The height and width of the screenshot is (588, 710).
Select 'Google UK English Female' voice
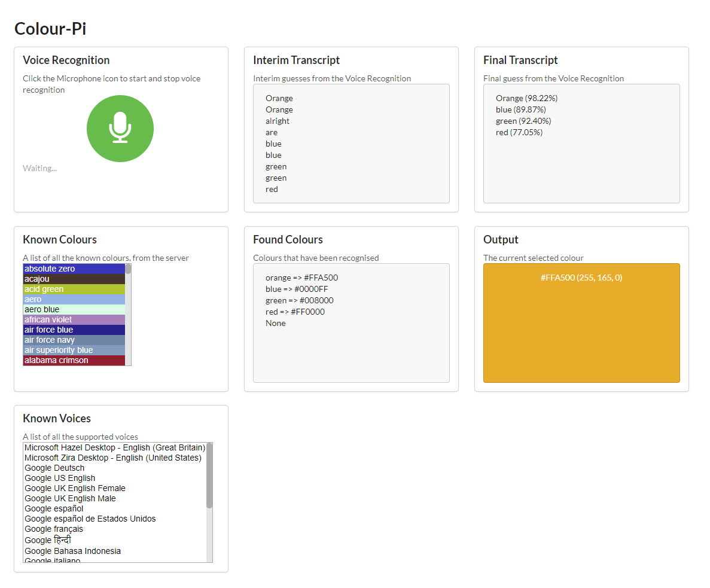74,488
